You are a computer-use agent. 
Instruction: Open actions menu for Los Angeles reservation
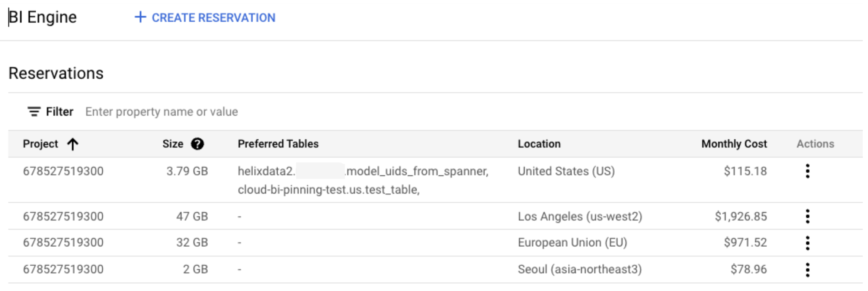[x=807, y=216]
